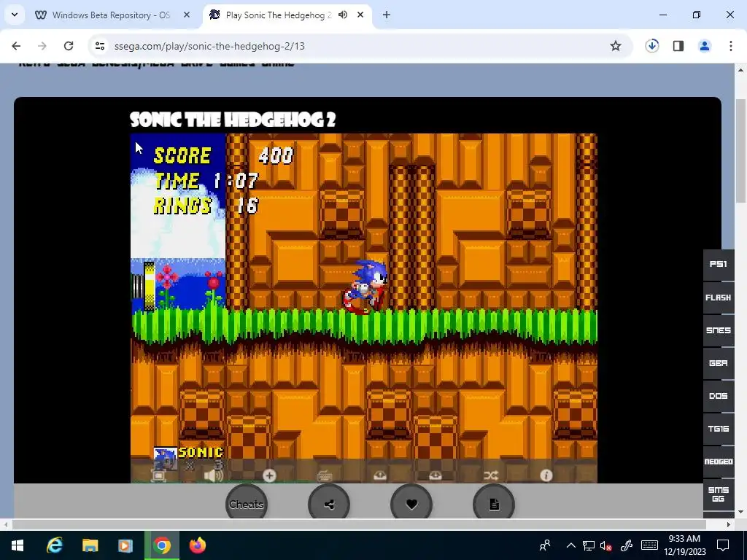Screen dimensions: 747x560
Task: Open the emulator info icon
Action: [546, 475]
